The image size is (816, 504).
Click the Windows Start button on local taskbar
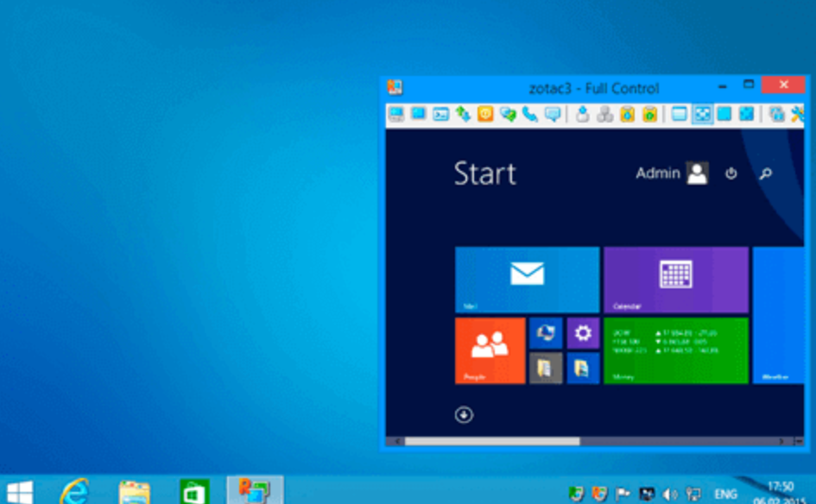click(20, 492)
